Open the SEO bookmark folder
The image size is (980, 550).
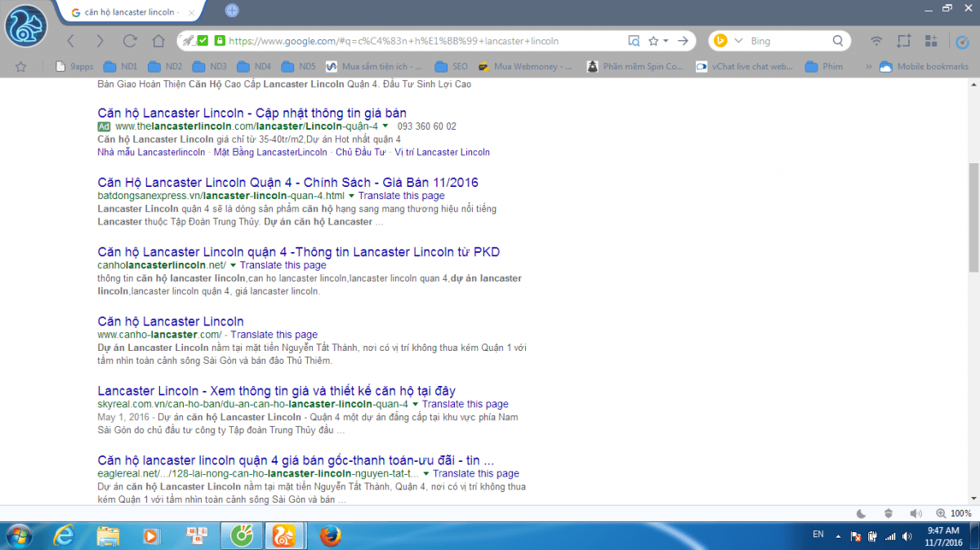pos(452,67)
